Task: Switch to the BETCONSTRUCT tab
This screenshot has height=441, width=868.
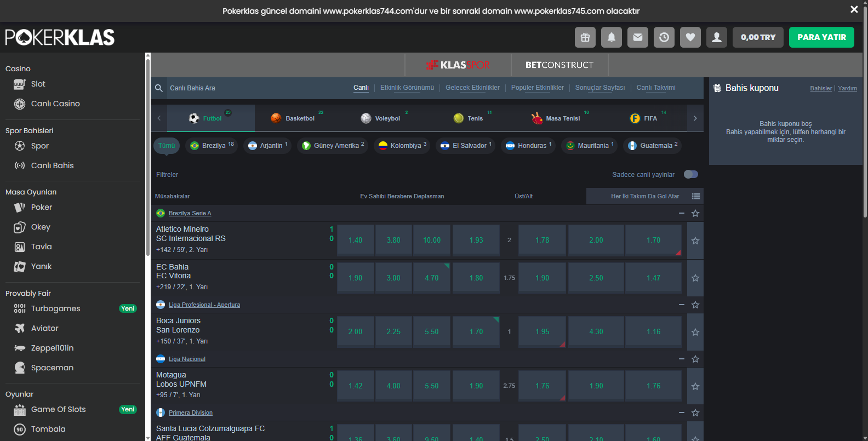Action: coord(559,65)
